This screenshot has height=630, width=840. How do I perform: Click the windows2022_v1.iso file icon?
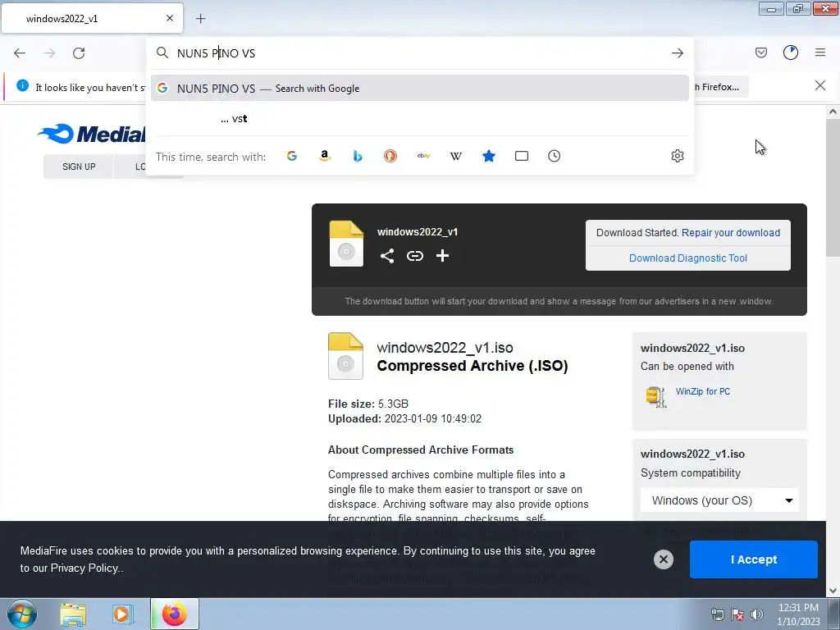point(345,356)
